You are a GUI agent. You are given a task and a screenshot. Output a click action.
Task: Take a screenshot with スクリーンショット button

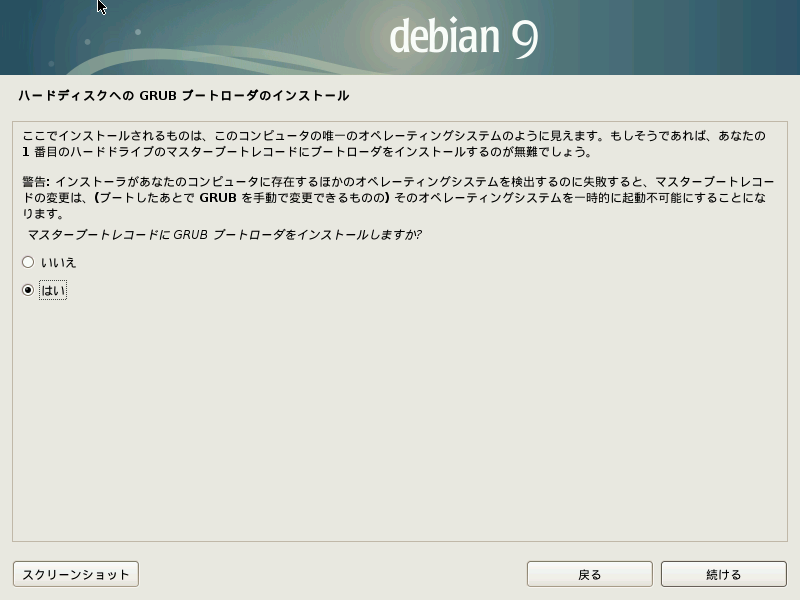click(76, 574)
